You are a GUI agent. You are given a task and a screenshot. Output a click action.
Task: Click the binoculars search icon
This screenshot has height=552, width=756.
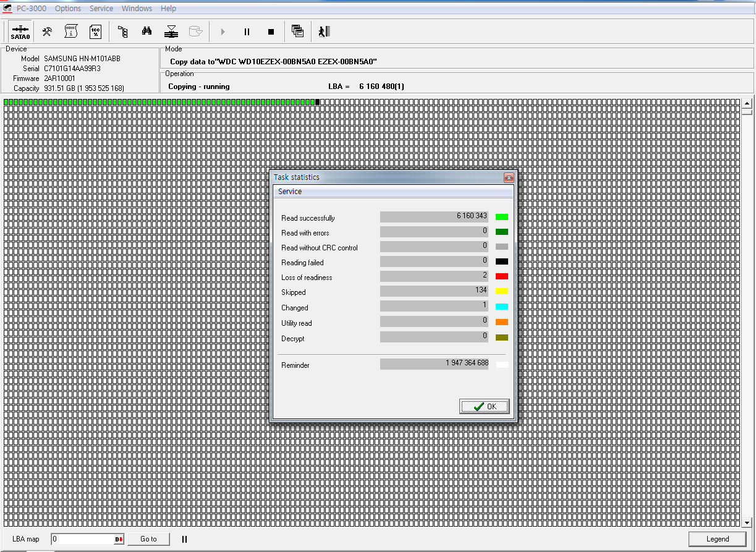pos(147,32)
